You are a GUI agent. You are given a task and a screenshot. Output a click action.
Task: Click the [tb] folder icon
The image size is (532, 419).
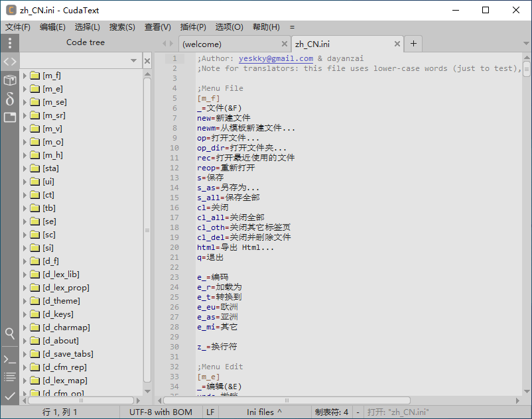click(34, 208)
